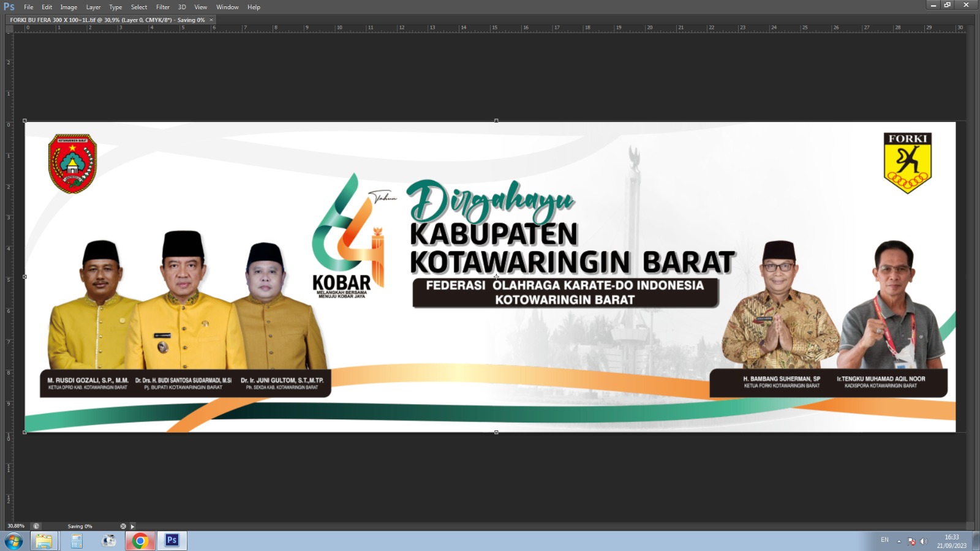Click the name H. BAMBANG SUHERMAN, SP
This screenshot has width=980, height=551.
(x=782, y=379)
